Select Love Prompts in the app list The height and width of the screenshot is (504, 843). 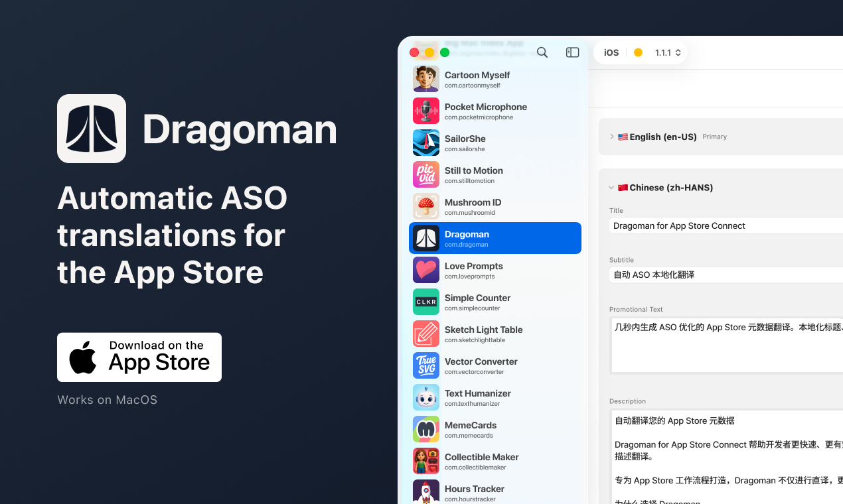pos(495,270)
